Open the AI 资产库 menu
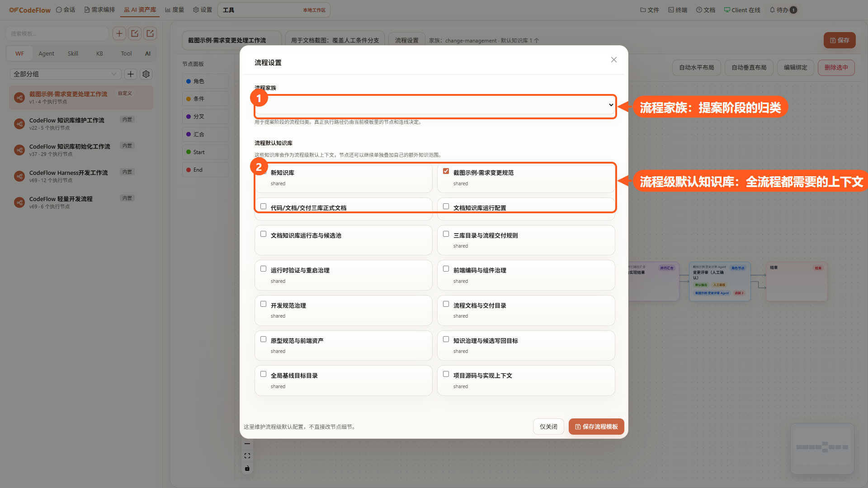The width and height of the screenshot is (868, 488). [x=140, y=10]
